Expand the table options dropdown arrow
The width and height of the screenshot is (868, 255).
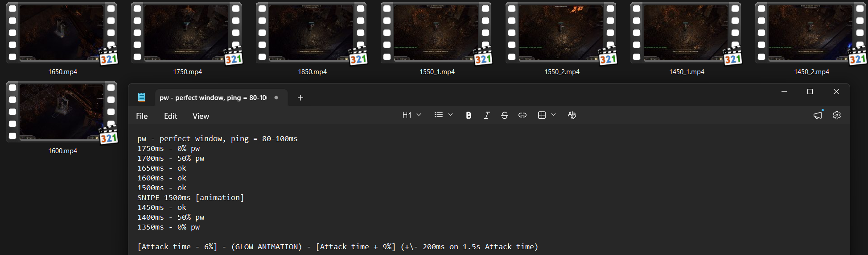coord(554,115)
